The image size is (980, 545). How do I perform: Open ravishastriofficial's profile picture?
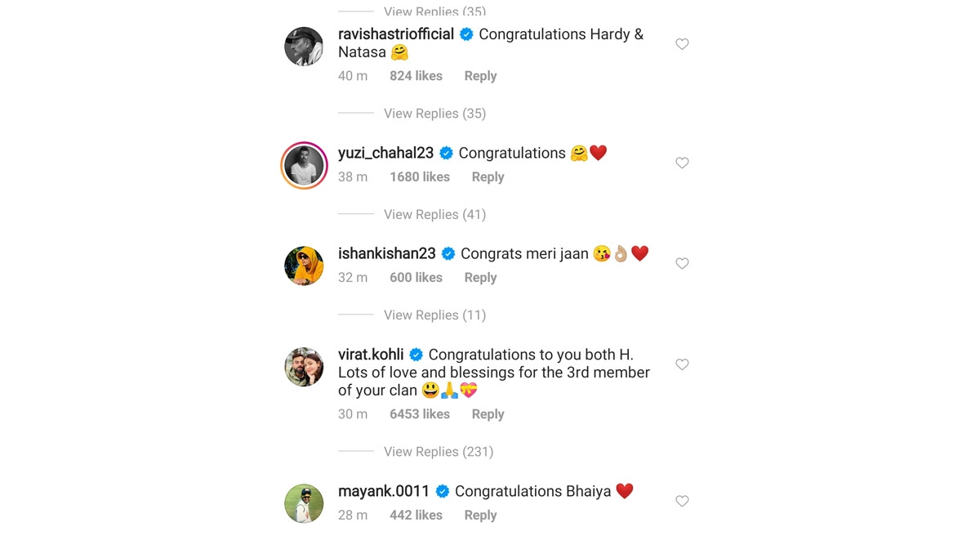coord(304,47)
